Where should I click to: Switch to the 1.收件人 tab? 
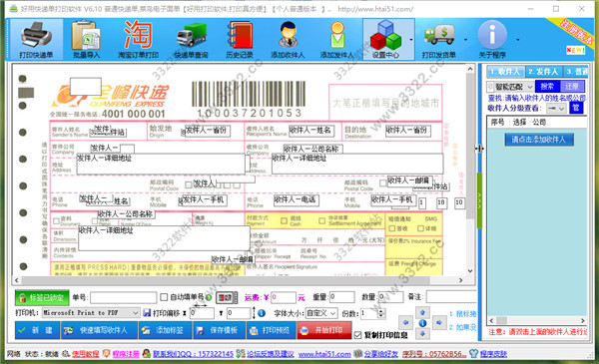[505, 72]
